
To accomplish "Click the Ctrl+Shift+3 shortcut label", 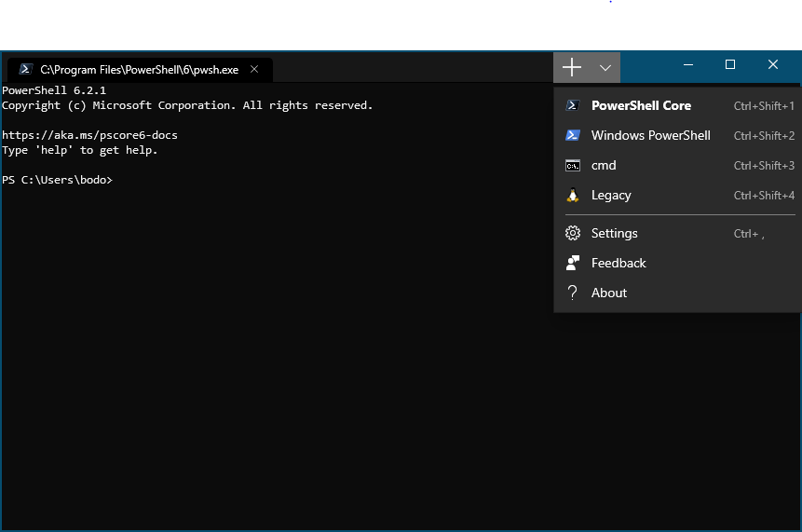I will tap(764, 165).
